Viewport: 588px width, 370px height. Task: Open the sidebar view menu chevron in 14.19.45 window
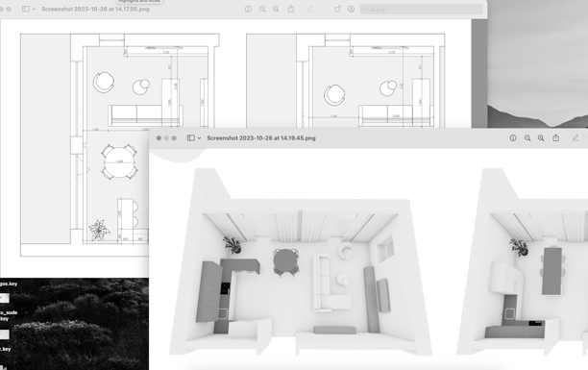click(x=199, y=138)
